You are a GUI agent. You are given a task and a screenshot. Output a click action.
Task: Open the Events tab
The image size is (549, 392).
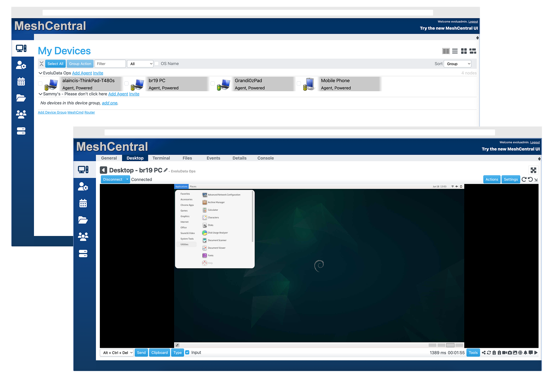click(x=213, y=158)
